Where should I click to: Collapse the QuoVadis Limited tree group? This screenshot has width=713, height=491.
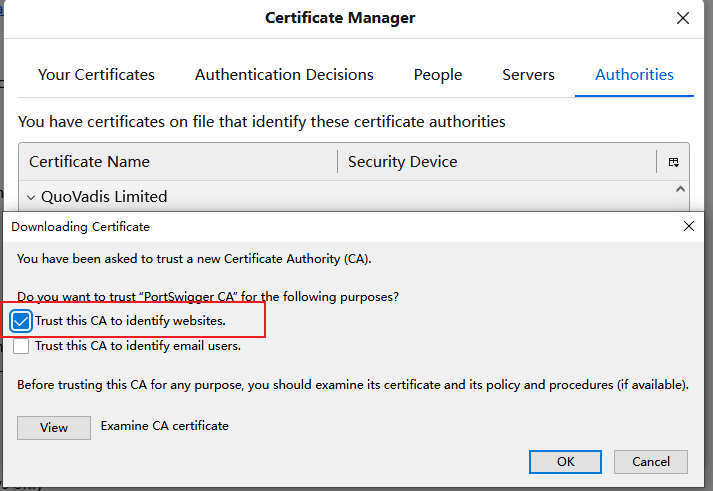pyautogui.click(x=31, y=197)
